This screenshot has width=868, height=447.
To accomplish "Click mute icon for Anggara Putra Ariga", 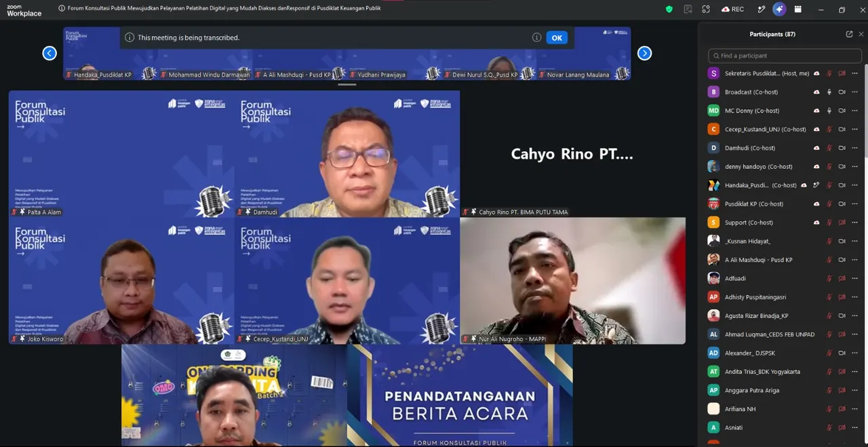I will [x=829, y=390].
